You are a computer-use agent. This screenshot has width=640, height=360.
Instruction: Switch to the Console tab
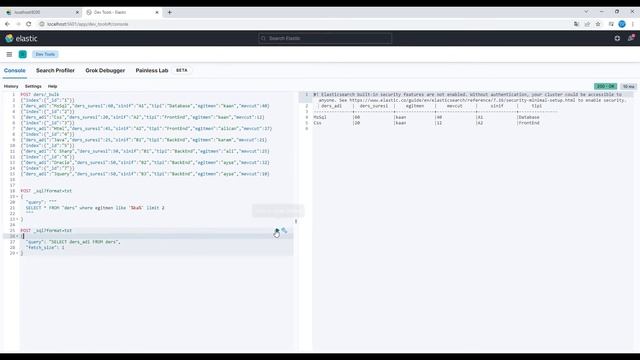15,71
